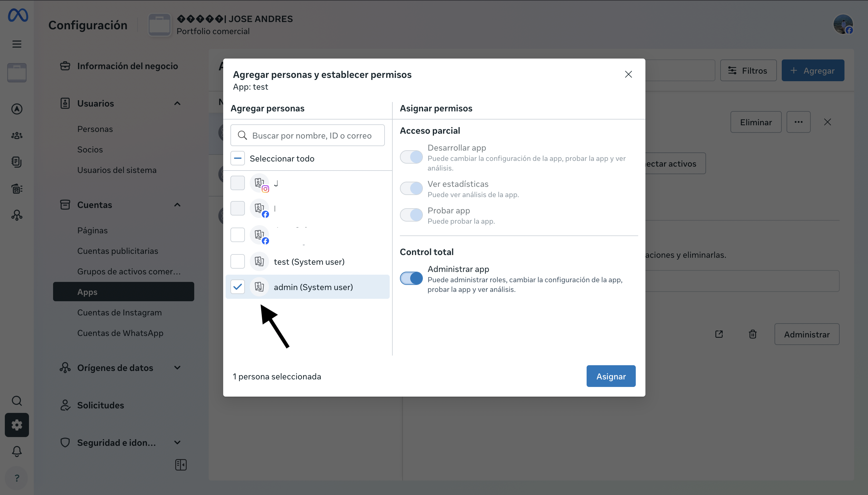The height and width of the screenshot is (495, 868).
Task: Click the search magnifier in left rail
Action: coord(17,401)
